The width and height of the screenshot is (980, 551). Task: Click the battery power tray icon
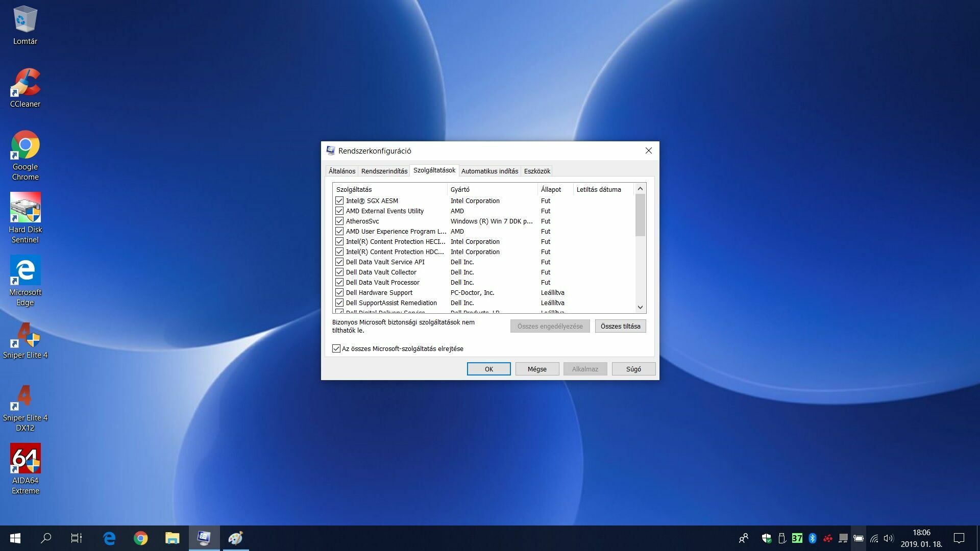859,538
